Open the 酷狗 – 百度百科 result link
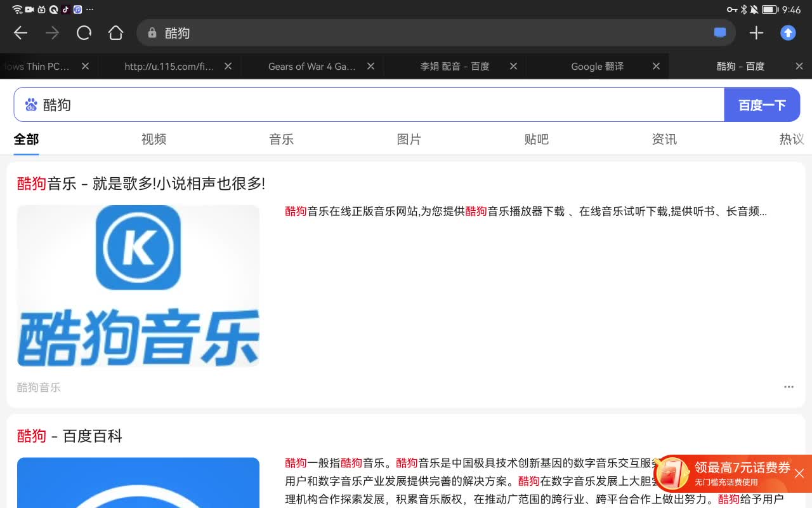Viewport: 812px width, 508px height. [x=70, y=436]
